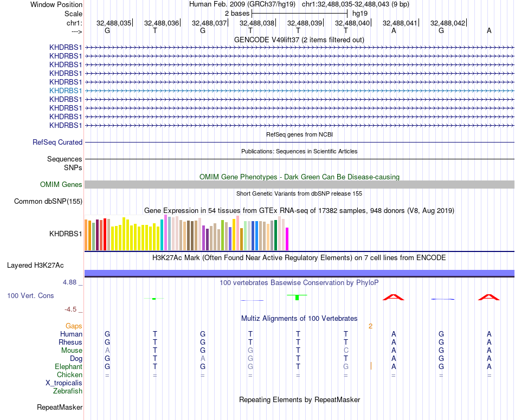Click the KHDRBS1 label beside the GTEx bar chart

pyautogui.click(x=66, y=234)
